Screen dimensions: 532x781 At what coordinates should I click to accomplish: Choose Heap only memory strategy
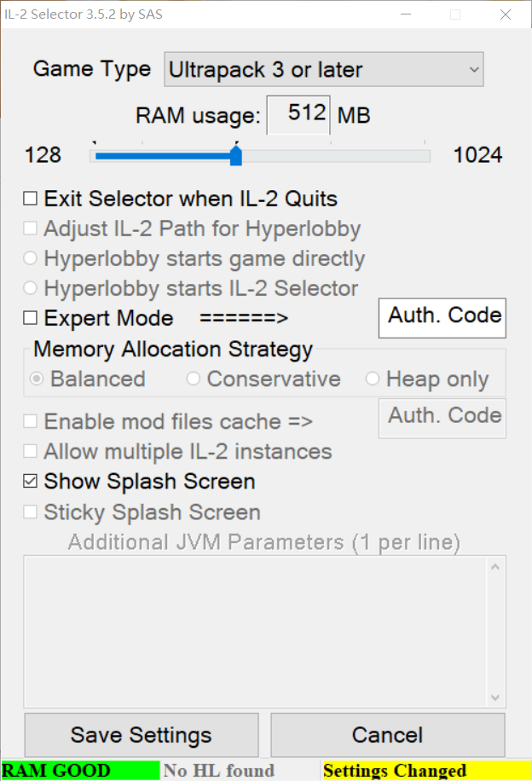tap(373, 379)
